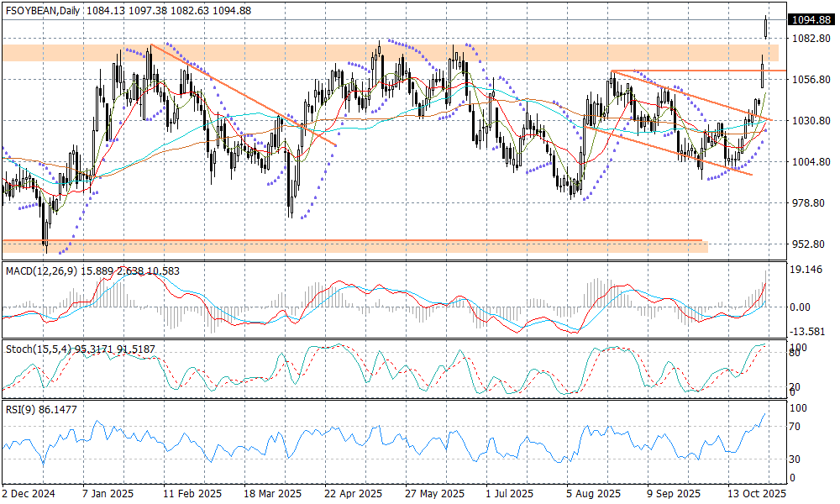Click the latest candlestick at chart top right

coord(766,27)
